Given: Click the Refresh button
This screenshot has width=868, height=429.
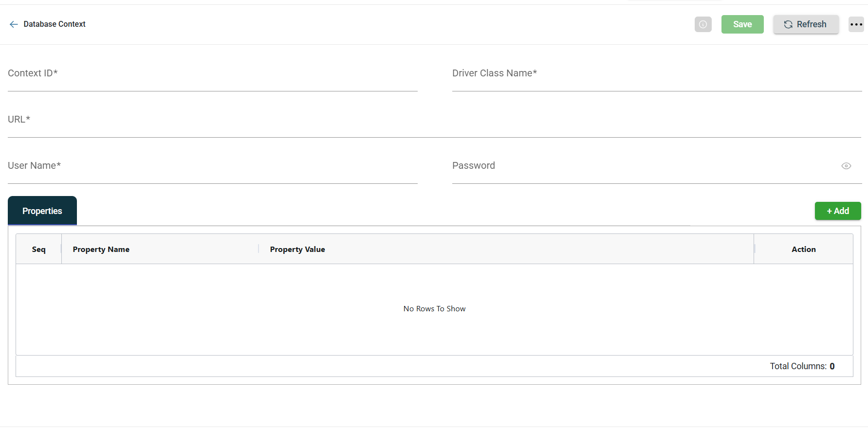Looking at the screenshot, I should 806,24.
